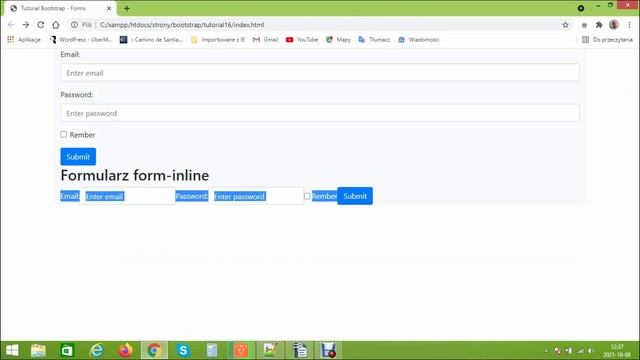Submit the inline form
The height and width of the screenshot is (360, 640).
[x=355, y=196]
